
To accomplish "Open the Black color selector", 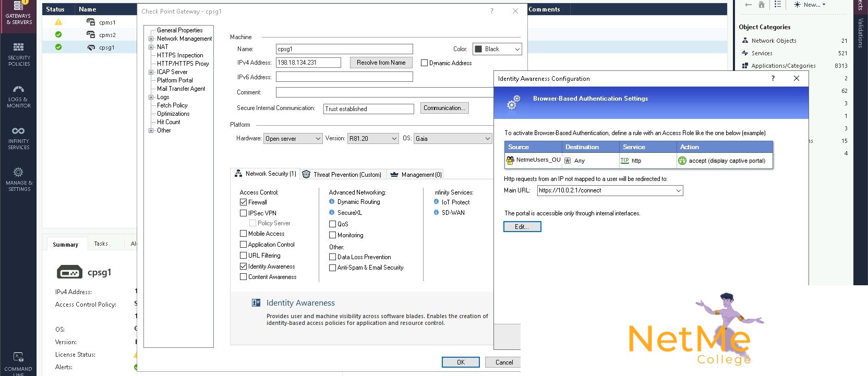I will (497, 49).
